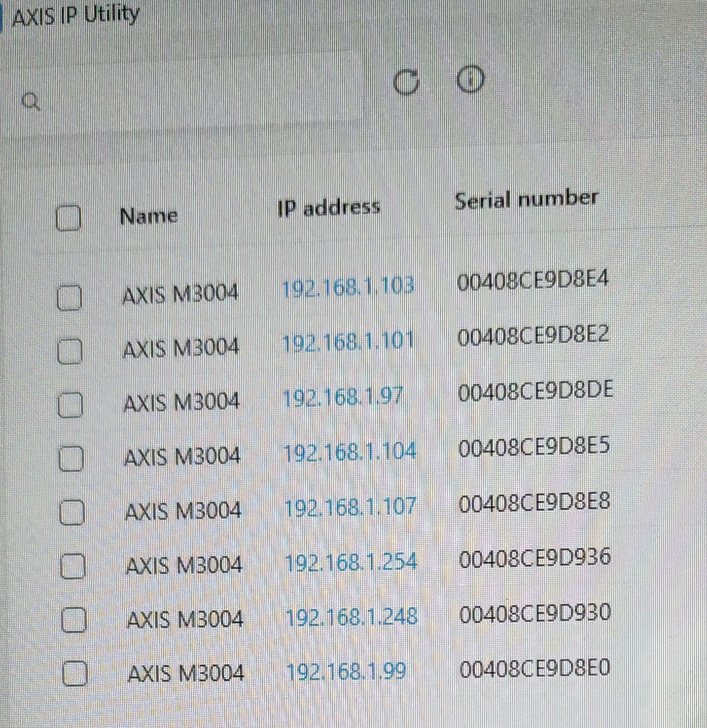Open IP address link 192.168.1.103

348,286
